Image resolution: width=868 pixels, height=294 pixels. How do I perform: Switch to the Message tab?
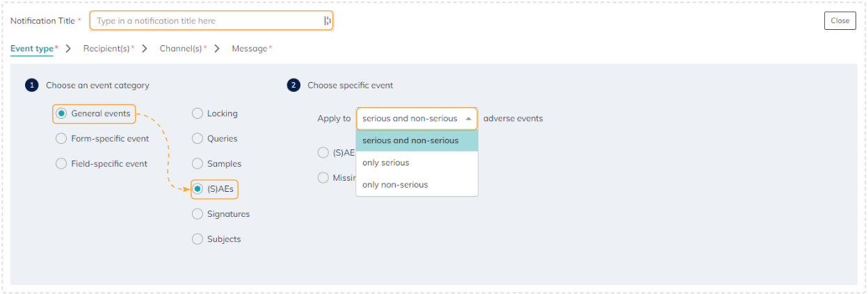pyautogui.click(x=250, y=49)
